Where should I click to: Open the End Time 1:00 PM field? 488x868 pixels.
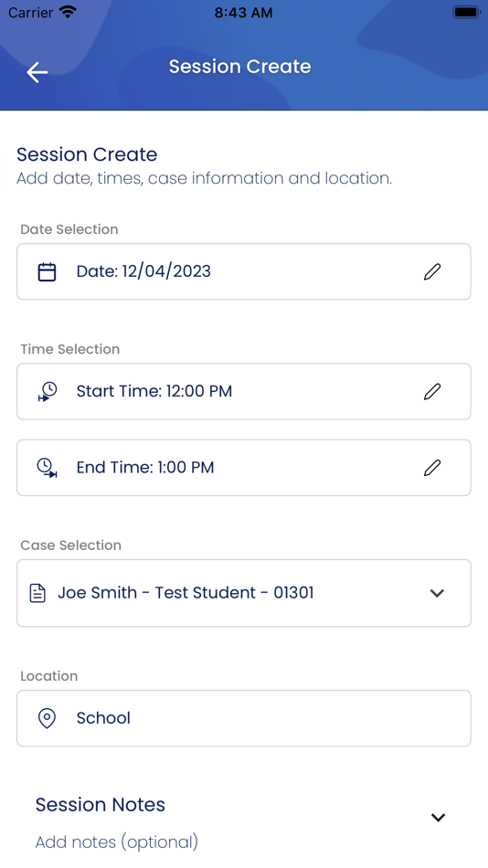click(x=244, y=468)
